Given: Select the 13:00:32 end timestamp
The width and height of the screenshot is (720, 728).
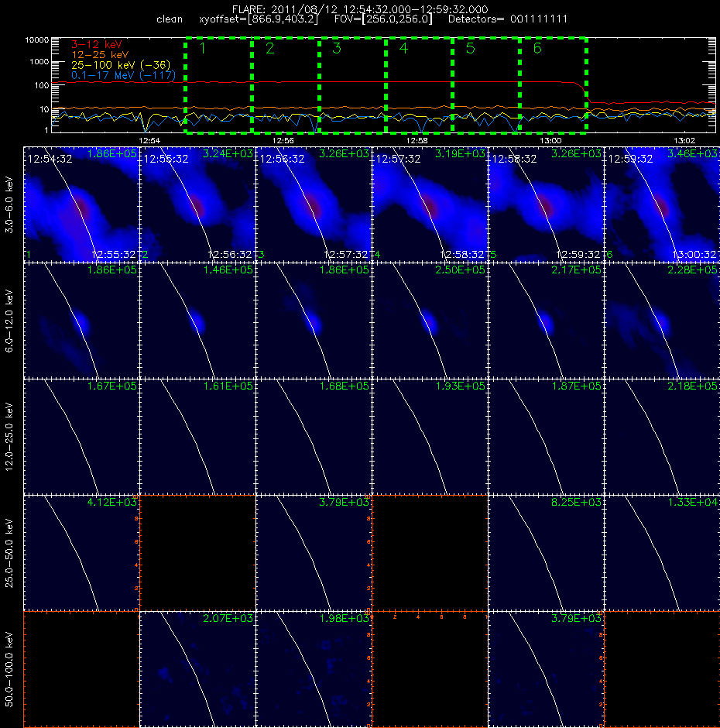Looking at the screenshot, I should (x=694, y=255).
